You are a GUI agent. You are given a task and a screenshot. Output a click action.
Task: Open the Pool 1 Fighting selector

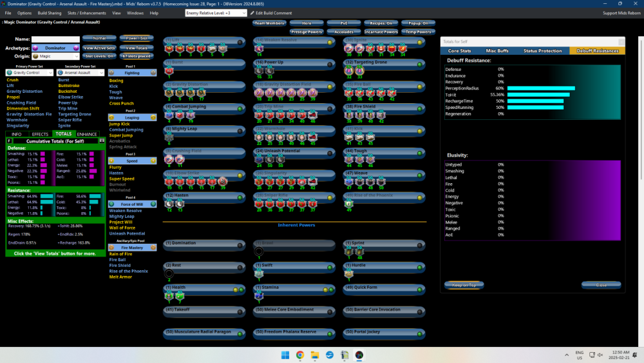[132, 73]
